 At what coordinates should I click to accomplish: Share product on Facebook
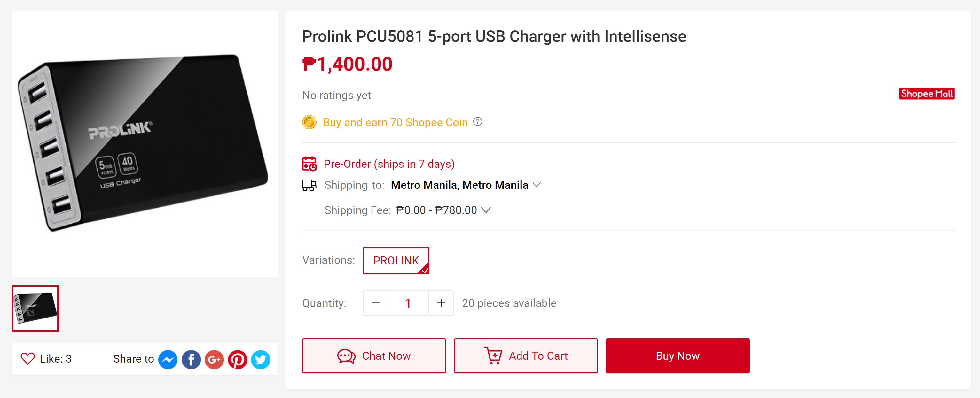191,359
